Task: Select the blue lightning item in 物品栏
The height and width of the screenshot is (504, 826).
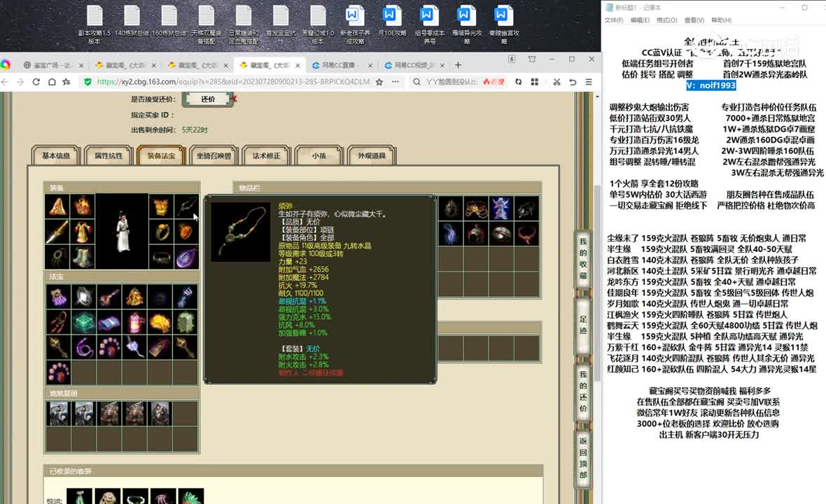Action: [450, 234]
